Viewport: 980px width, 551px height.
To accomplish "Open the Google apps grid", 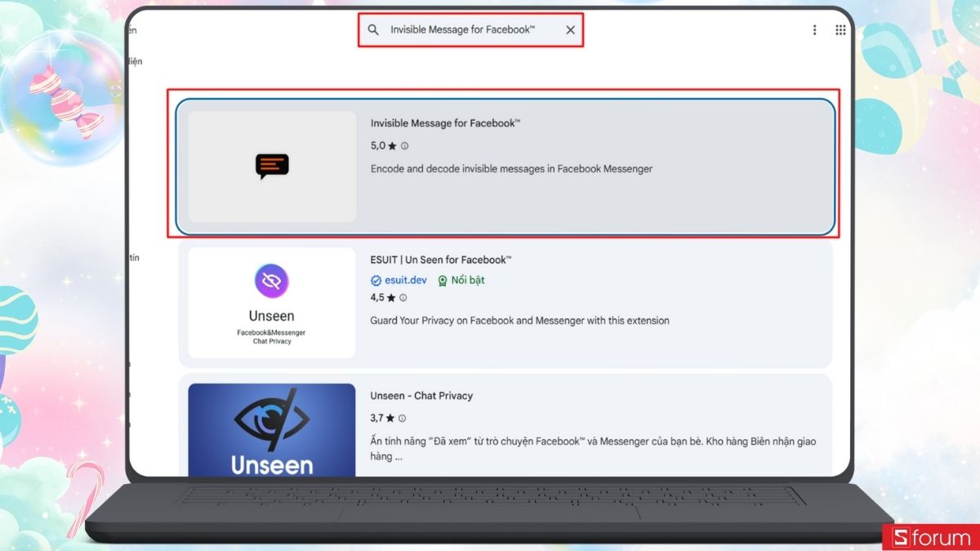I will coord(840,29).
